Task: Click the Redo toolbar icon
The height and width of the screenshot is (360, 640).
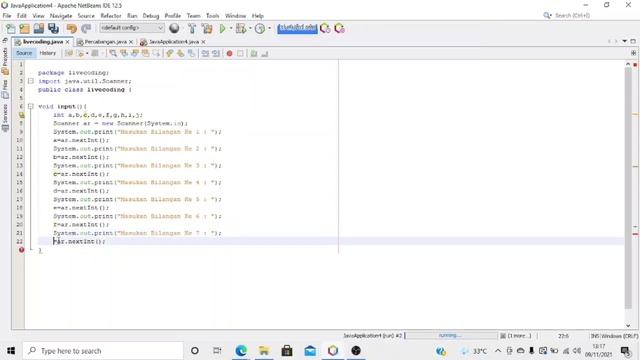Action: coord(86,29)
